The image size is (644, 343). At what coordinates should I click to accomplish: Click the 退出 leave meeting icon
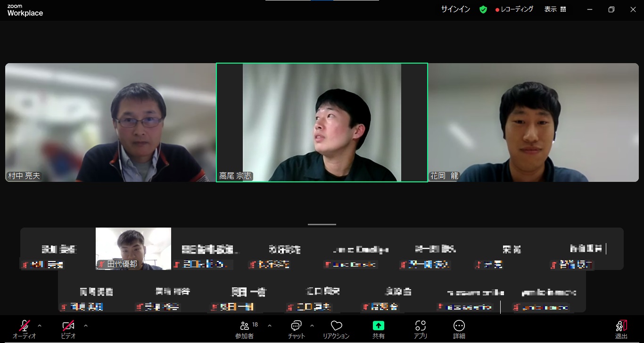tap(621, 326)
